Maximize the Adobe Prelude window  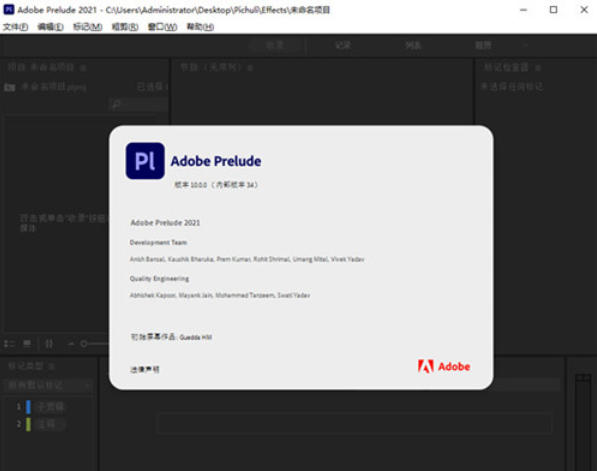coord(554,10)
